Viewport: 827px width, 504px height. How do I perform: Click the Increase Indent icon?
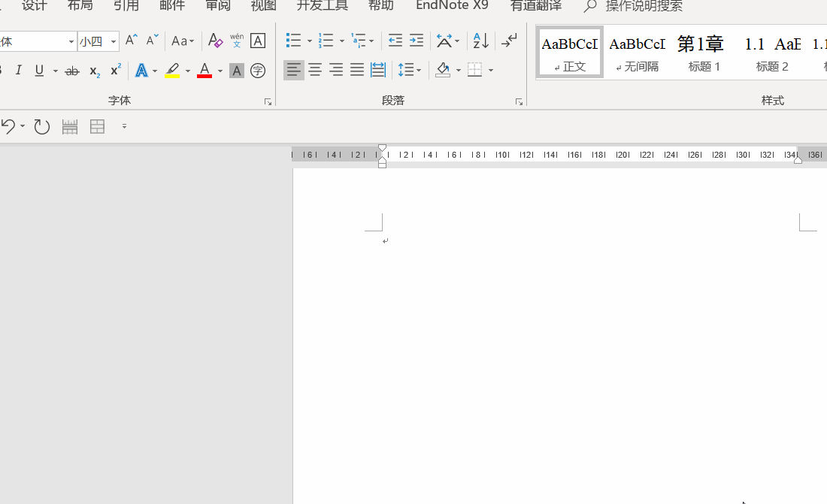[x=417, y=41]
